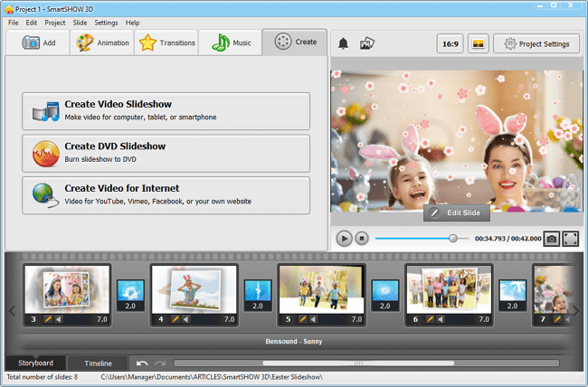The width and height of the screenshot is (588, 387).
Task: Click the project folder path in status bar
Action: pos(212,377)
